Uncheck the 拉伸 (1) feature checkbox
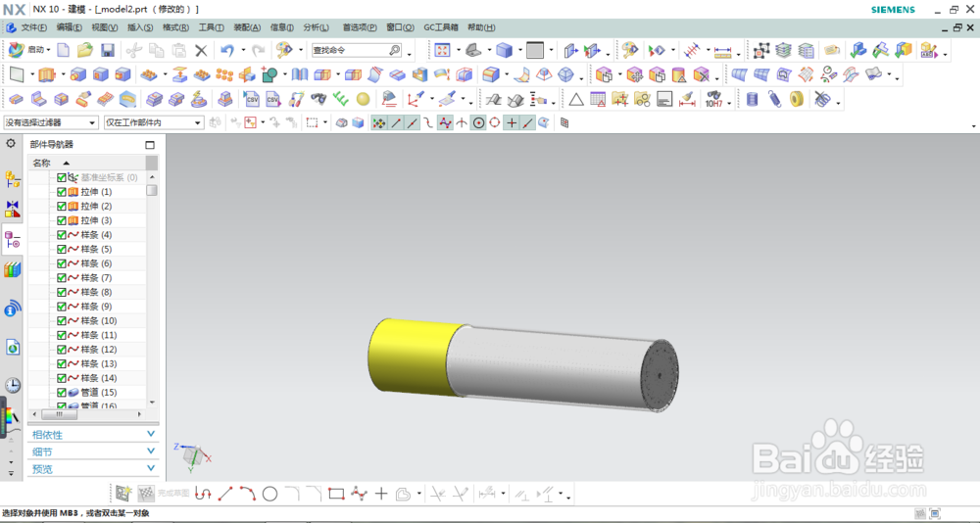The image size is (980, 523). [61, 192]
